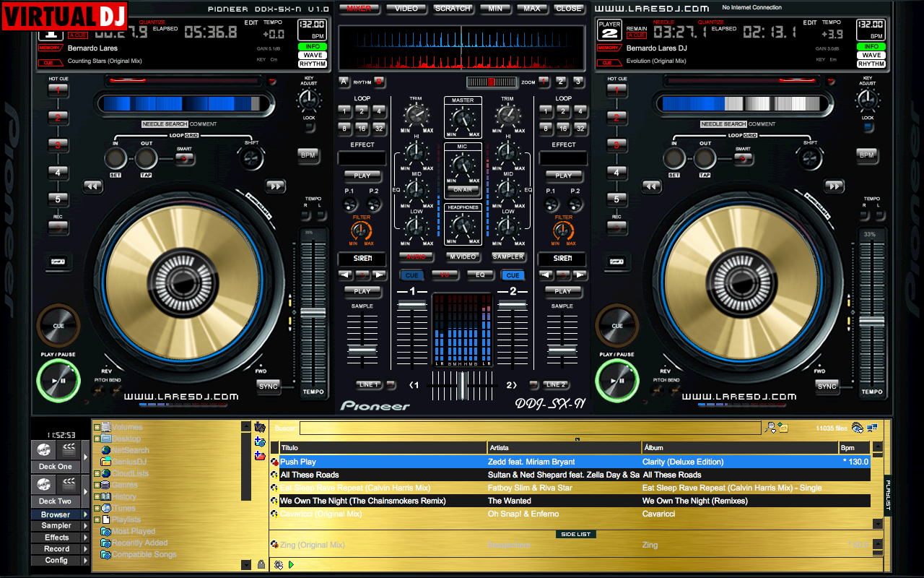Screen dimensions: 924x578
Task: Expand the Volumes tree node
Action: [97, 428]
